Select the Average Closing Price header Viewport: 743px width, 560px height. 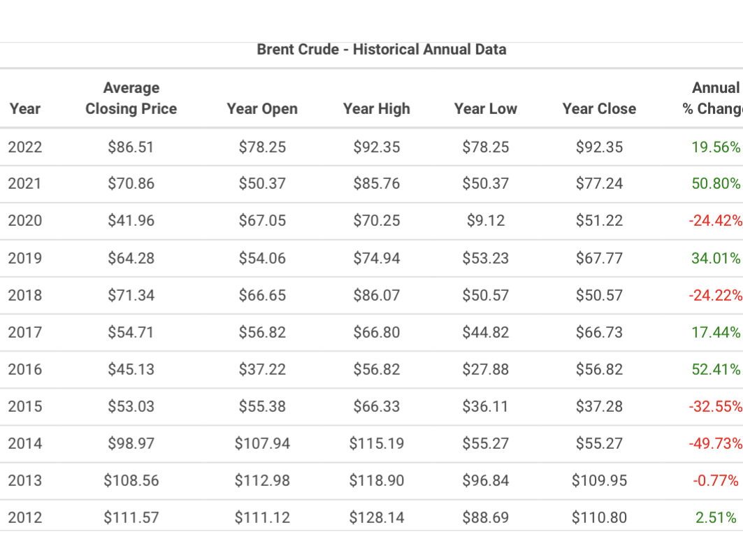[x=131, y=98]
